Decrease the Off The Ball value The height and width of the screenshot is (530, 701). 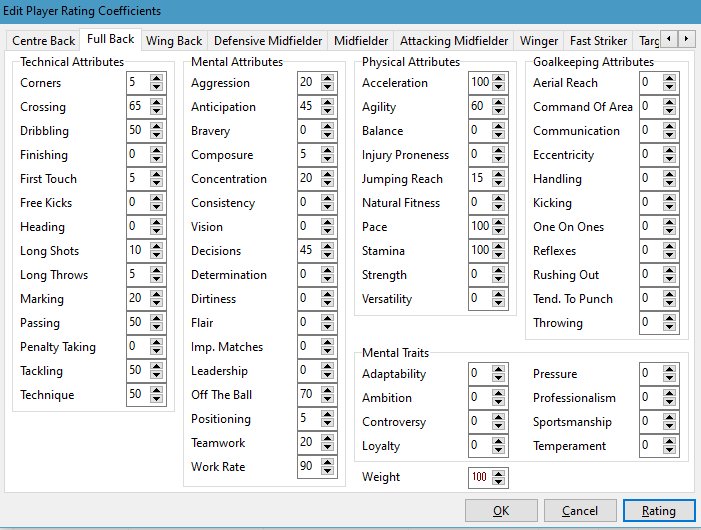(x=327, y=399)
